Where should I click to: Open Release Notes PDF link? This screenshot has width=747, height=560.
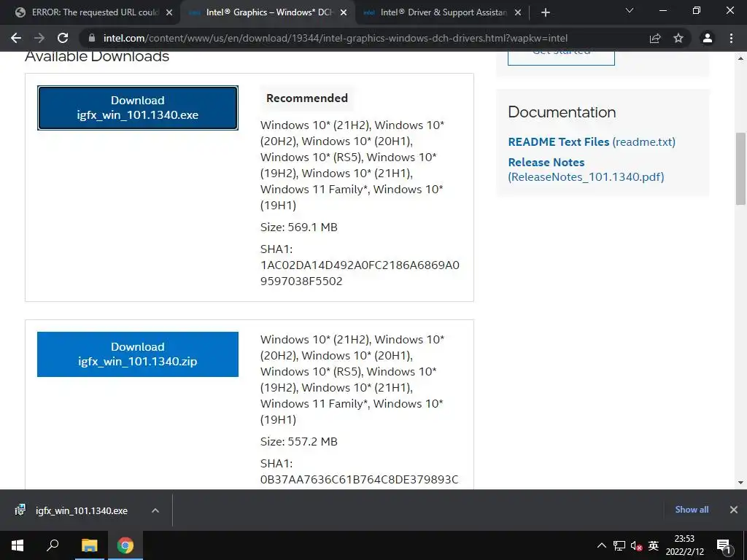click(x=586, y=169)
